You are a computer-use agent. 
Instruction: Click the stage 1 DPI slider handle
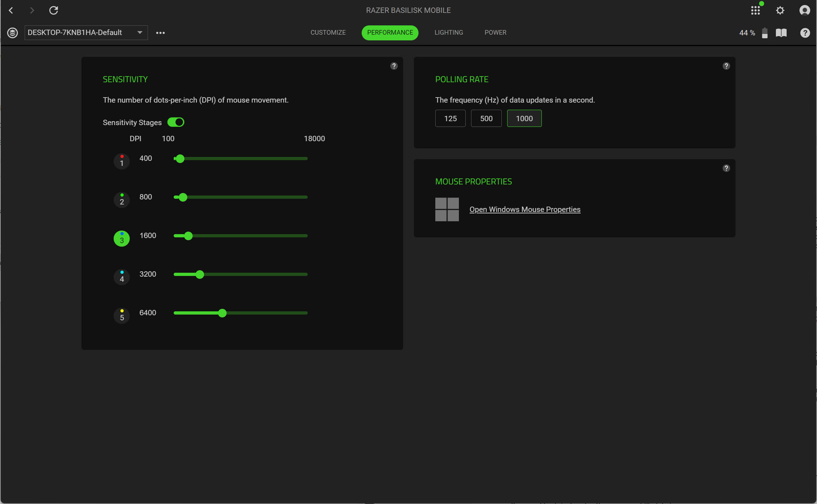[x=180, y=158]
